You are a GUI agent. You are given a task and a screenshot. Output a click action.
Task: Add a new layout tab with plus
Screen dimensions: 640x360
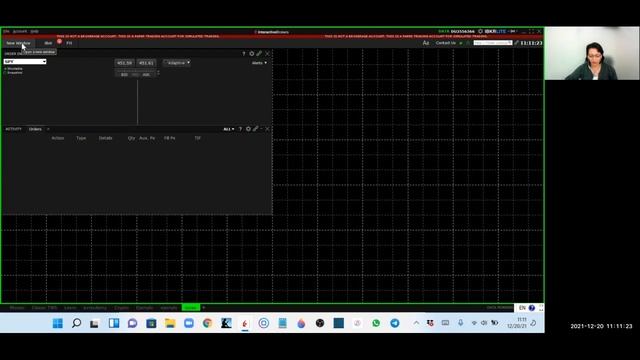[x=203, y=308]
